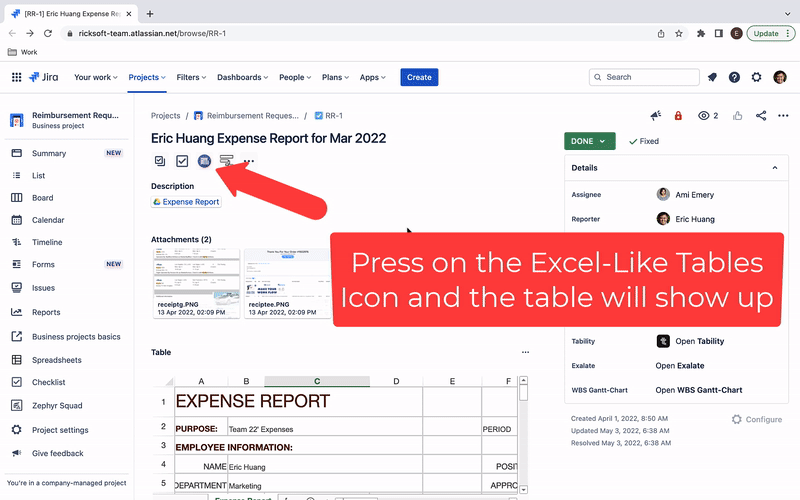Open receiptg.PNG attachment thumbnail

click(x=196, y=283)
